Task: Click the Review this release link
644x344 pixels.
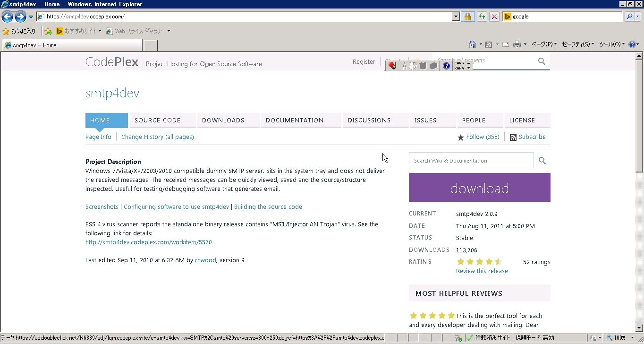Action: pyautogui.click(x=482, y=271)
